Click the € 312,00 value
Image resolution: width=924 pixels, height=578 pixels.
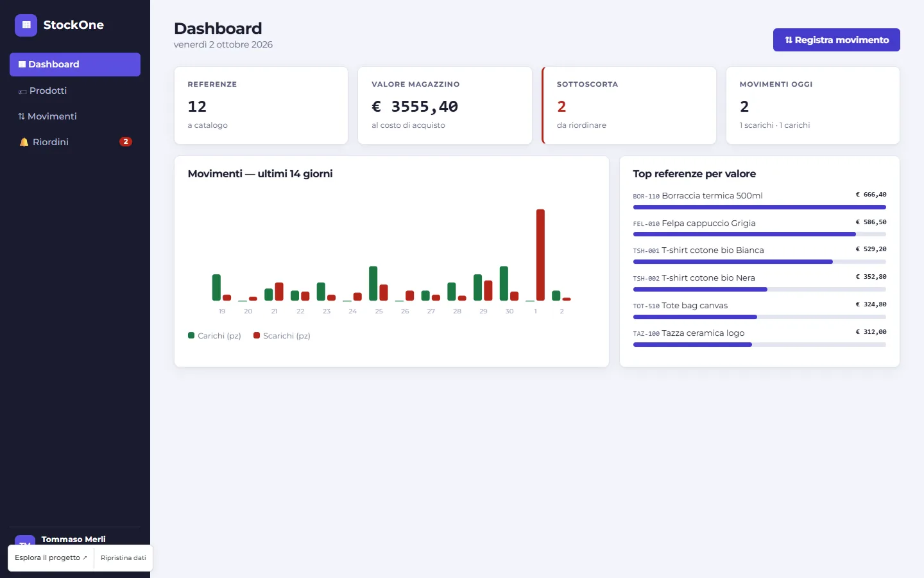point(871,332)
